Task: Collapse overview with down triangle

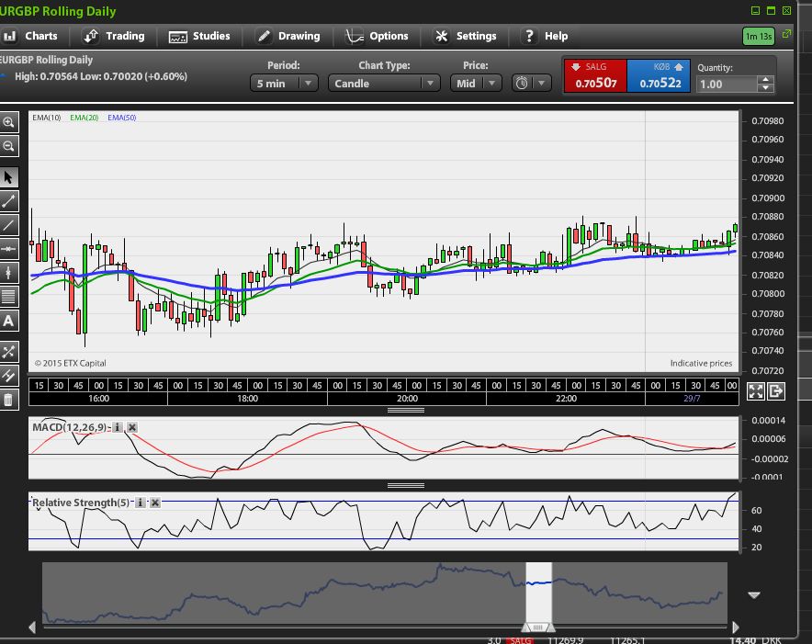Action: (754, 595)
